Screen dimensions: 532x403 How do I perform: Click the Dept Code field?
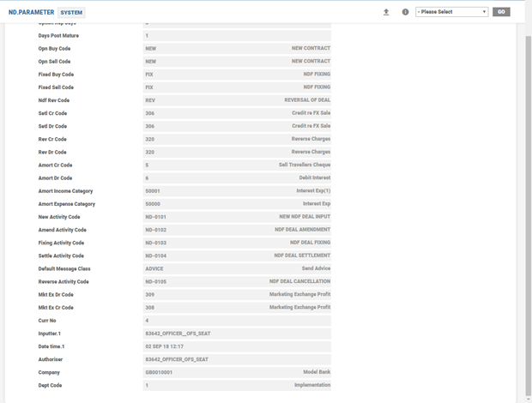tap(237, 386)
